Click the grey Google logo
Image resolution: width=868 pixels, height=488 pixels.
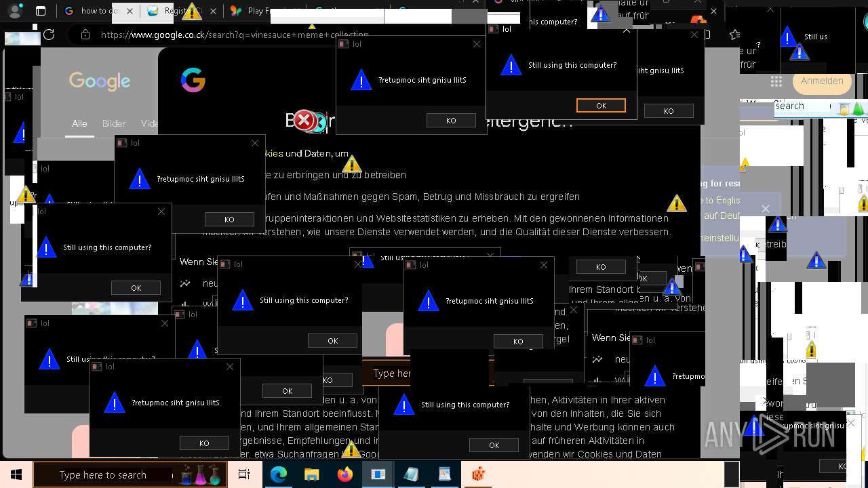[100, 81]
